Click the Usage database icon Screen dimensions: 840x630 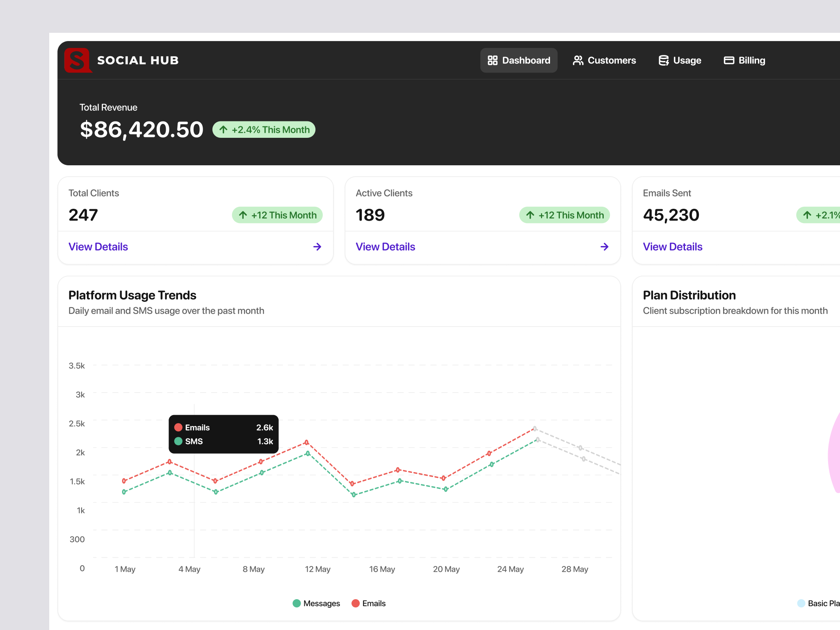click(664, 60)
